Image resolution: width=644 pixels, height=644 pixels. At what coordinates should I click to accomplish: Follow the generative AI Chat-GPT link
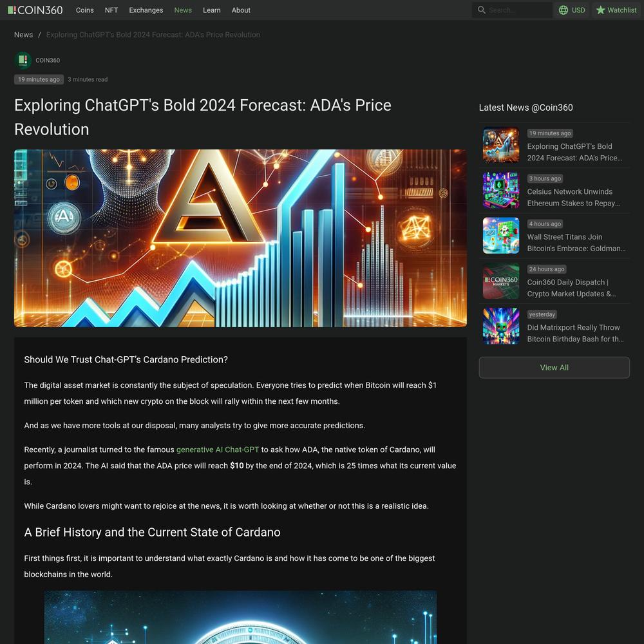point(218,450)
